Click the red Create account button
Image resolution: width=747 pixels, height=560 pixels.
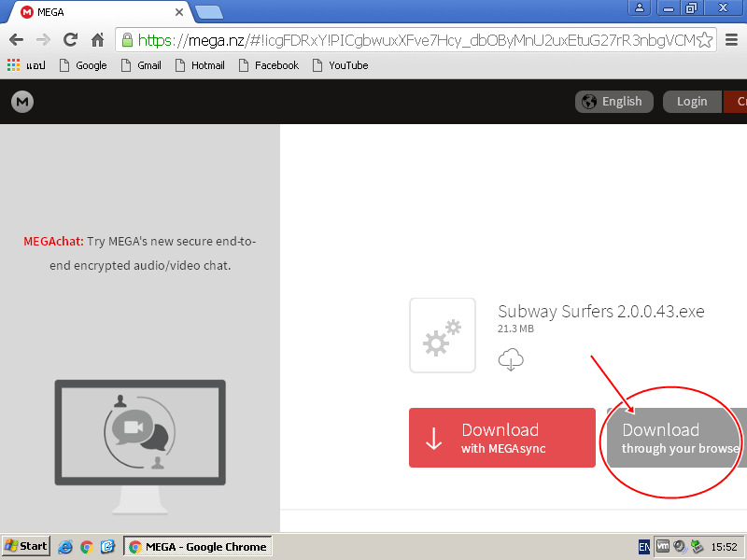(735, 102)
